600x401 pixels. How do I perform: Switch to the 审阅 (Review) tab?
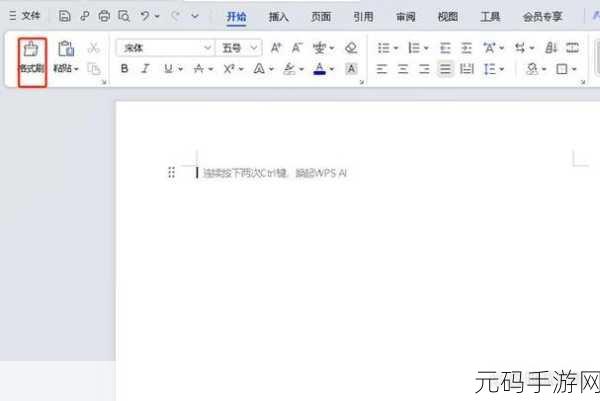406,17
